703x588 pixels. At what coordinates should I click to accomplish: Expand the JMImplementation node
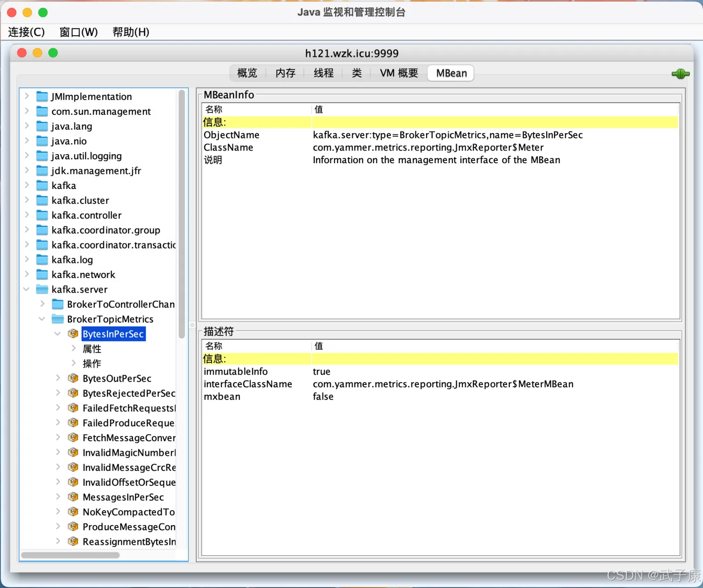pos(27,96)
